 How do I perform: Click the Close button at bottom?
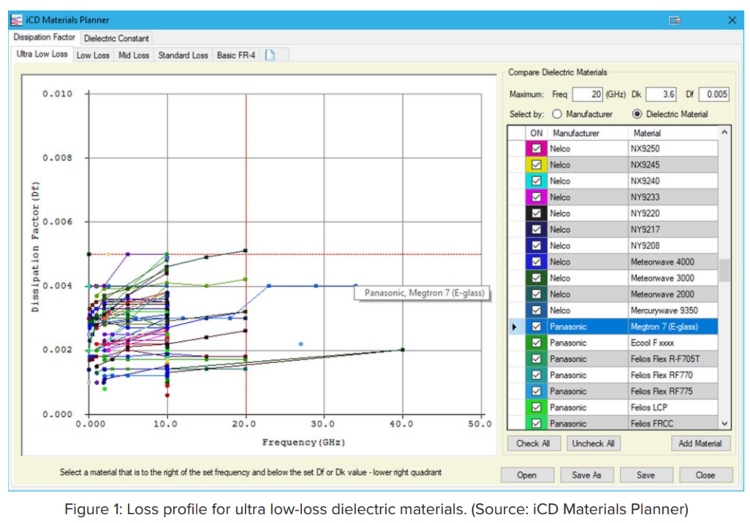coord(705,475)
